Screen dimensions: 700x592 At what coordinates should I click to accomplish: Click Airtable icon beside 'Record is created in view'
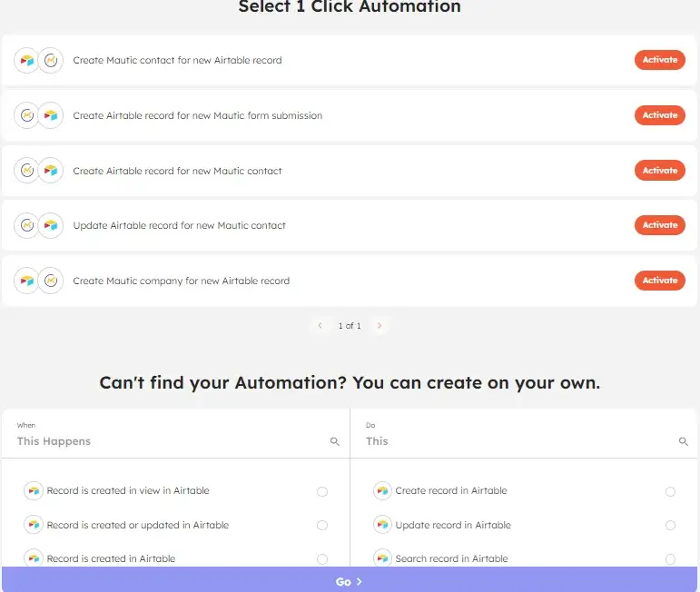point(34,490)
